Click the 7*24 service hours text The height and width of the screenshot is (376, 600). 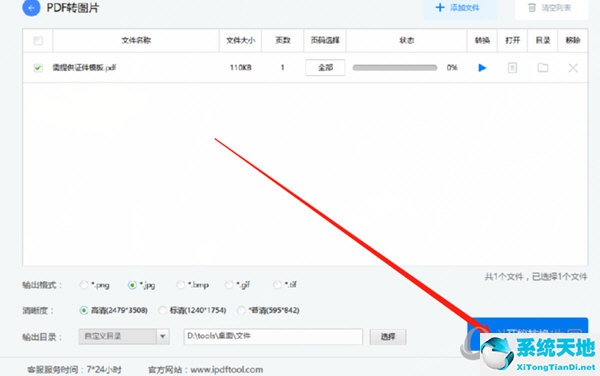coord(104,370)
